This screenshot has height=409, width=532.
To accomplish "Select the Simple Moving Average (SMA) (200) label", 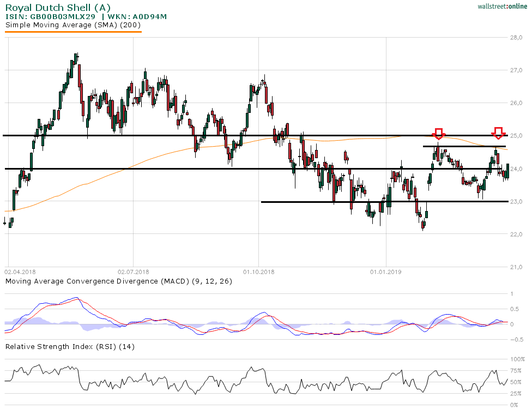I will tap(73, 25).
